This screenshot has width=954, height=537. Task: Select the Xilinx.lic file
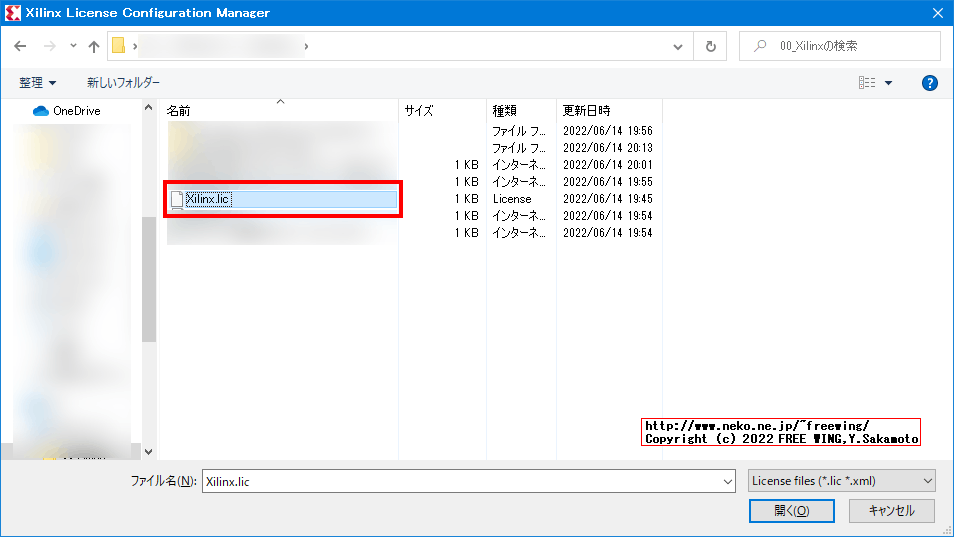pyautogui.click(x=283, y=199)
